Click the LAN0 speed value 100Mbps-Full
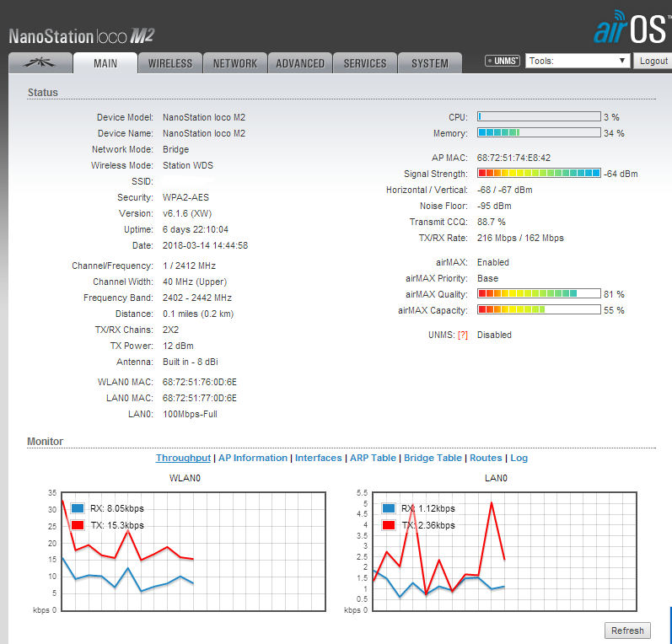The height and width of the screenshot is (644, 672). (190, 415)
